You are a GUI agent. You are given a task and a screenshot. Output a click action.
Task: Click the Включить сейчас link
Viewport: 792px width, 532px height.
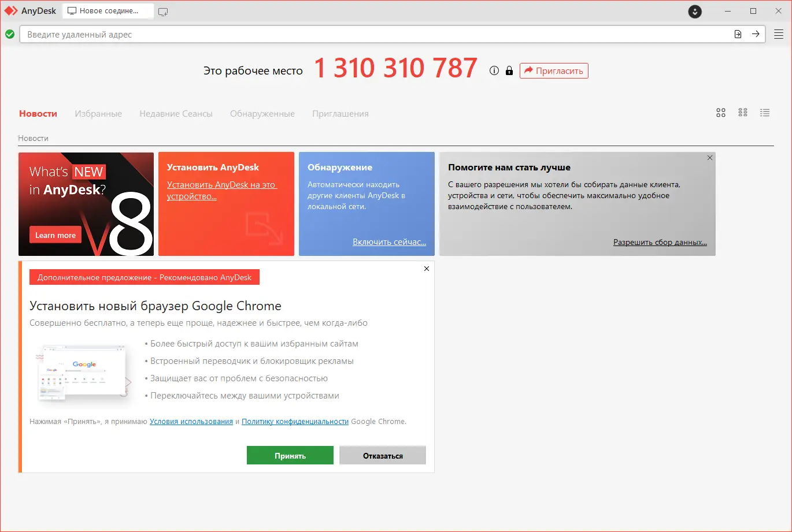tap(389, 242)
